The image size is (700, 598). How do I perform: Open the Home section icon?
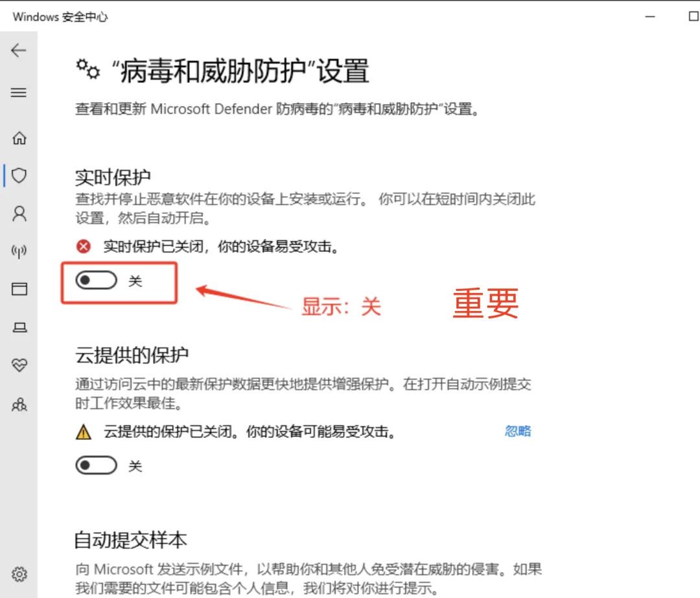click(x=19, y=138)
